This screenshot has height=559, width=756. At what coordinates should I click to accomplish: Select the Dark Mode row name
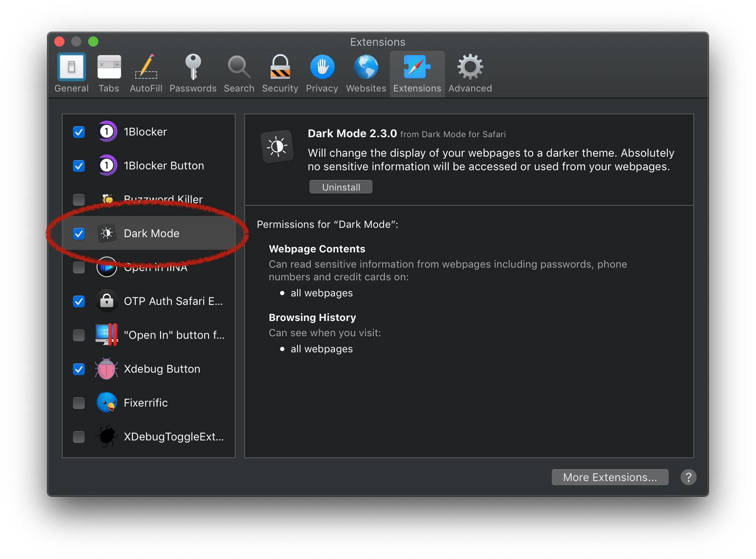click(x=152, y=233)
